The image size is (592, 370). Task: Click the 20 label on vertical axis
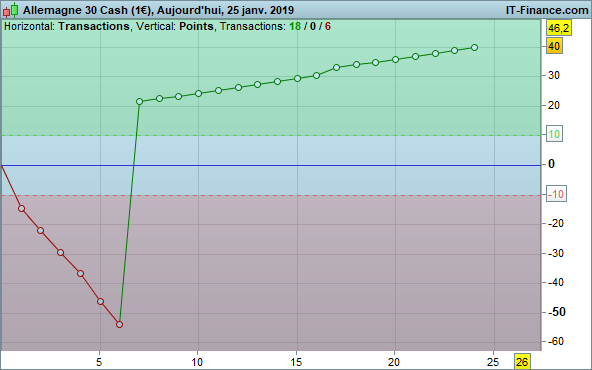tap(554, 105)
